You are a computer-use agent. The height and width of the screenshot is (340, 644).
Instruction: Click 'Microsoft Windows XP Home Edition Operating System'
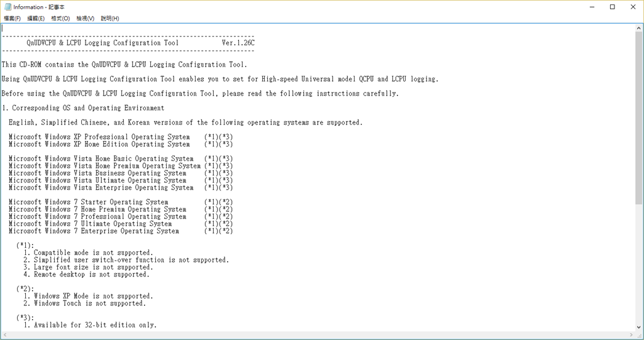tap(99, 144)
